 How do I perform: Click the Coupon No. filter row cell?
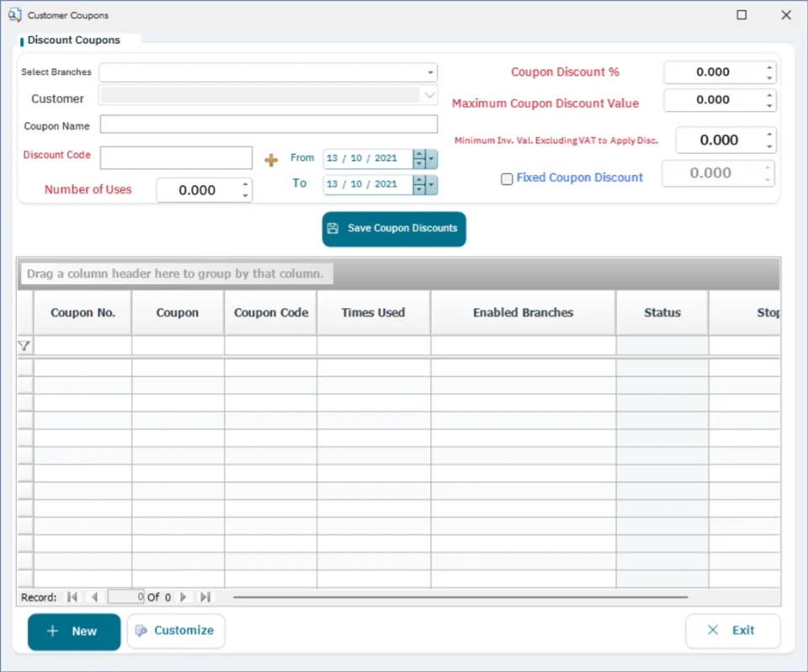point(82,346)
